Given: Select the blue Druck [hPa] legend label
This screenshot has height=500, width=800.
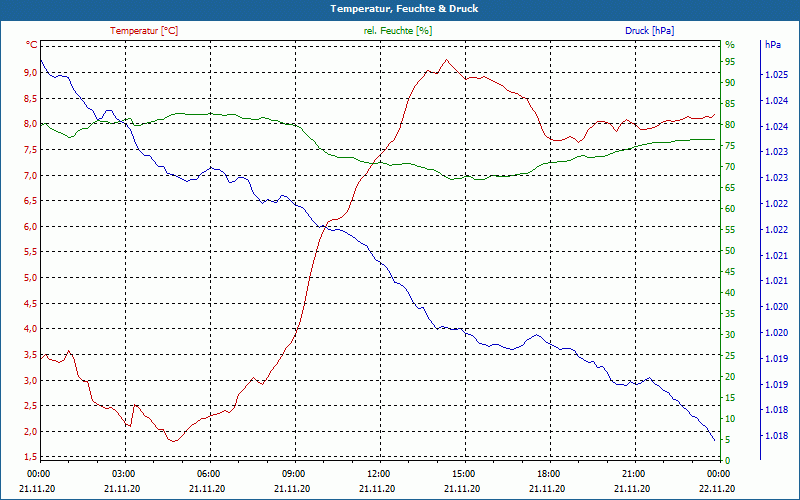Looking at the screenshot, I should point(649,31).
